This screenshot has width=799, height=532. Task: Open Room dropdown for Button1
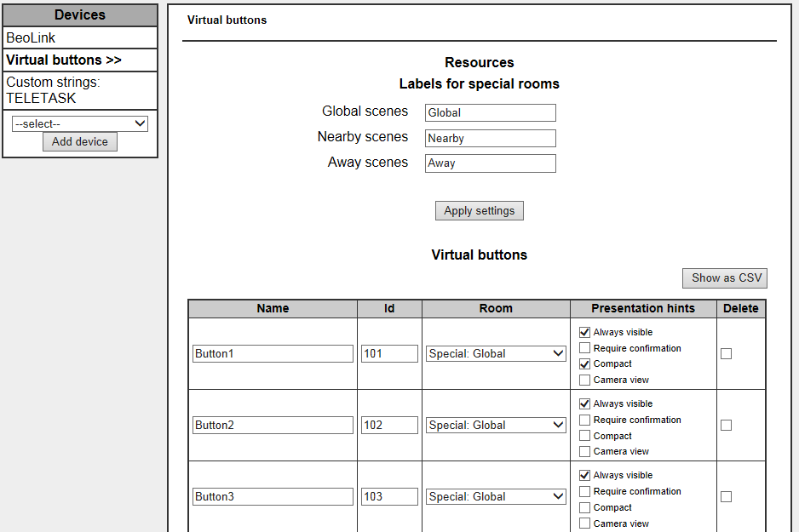pyautogui.click(x=496, y=353)
